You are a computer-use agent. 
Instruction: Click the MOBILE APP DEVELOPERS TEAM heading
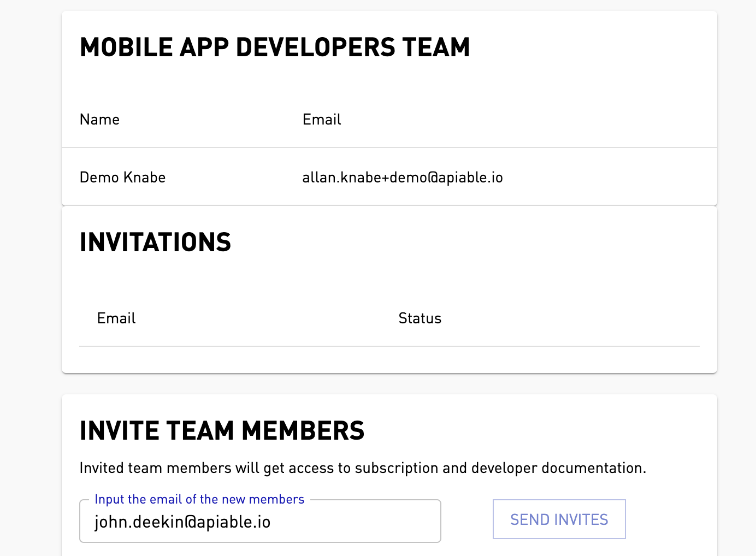point(275,47)
